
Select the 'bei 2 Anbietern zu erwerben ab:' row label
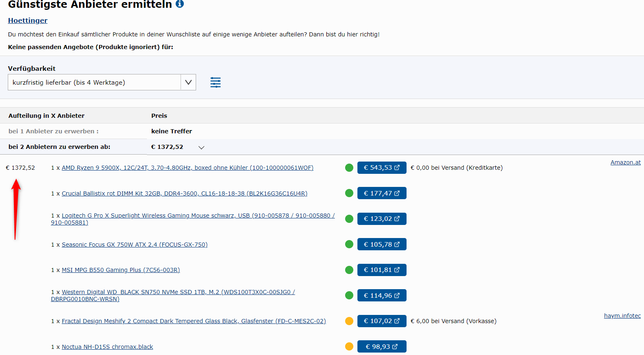click(x=59, y=147)
